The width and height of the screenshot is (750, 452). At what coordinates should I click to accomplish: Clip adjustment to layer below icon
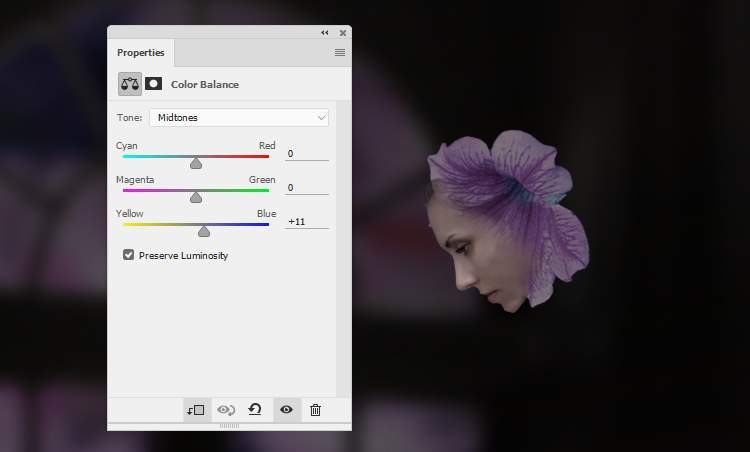pyautogui.click(x=196, y=410)
